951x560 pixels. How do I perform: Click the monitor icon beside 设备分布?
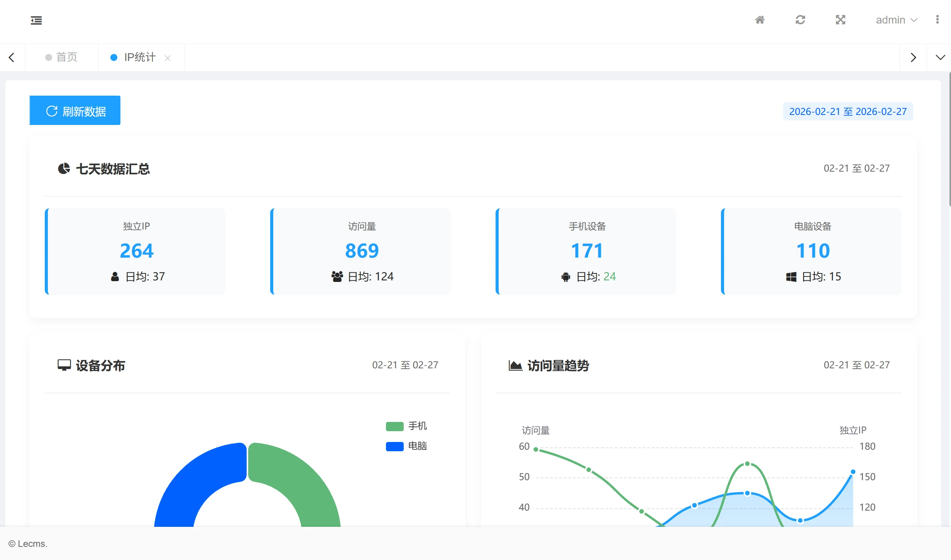tap(64, 365)
